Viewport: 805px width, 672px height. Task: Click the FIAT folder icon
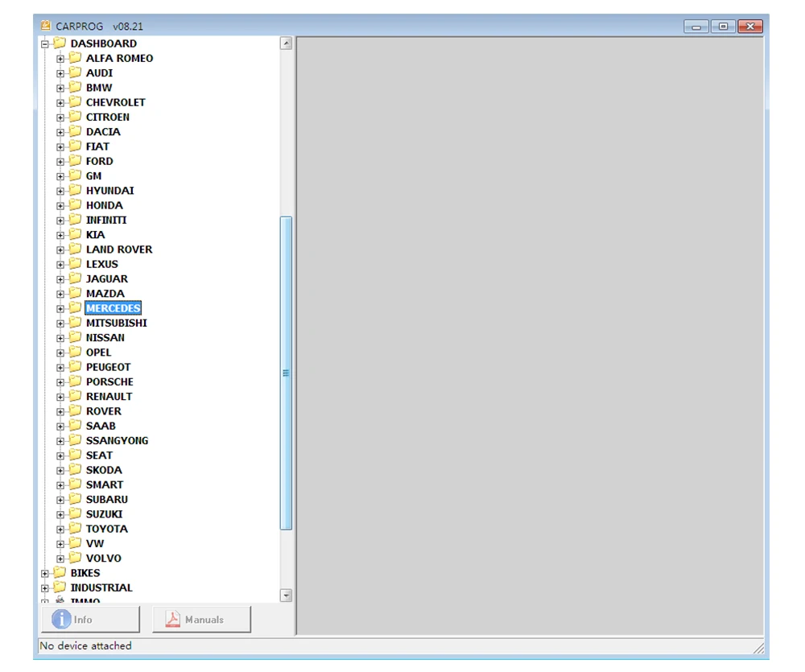[x=76, y=146]
